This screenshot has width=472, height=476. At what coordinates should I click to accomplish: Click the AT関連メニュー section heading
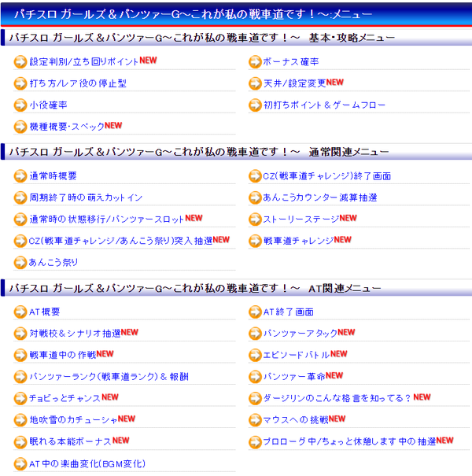tap(236, 288)
